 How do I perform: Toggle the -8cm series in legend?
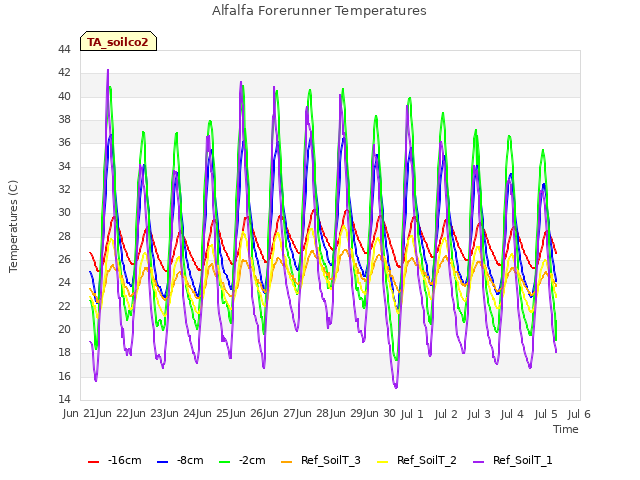pos(180,460)
